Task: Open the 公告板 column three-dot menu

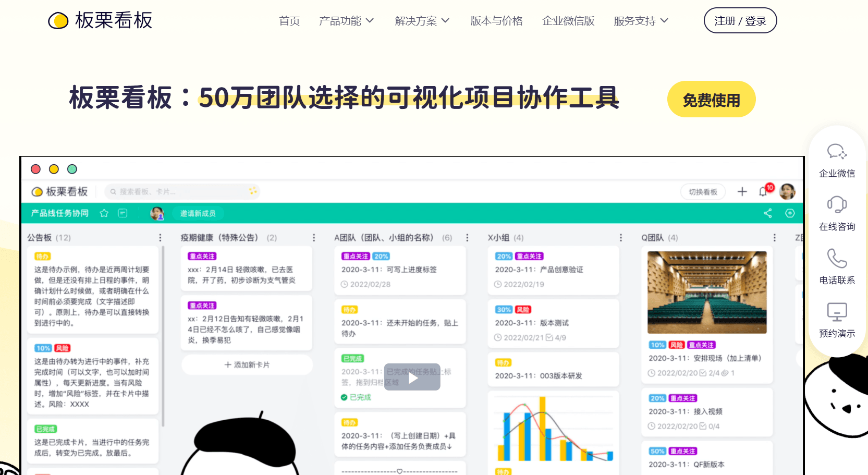Action: pos(160,238)
